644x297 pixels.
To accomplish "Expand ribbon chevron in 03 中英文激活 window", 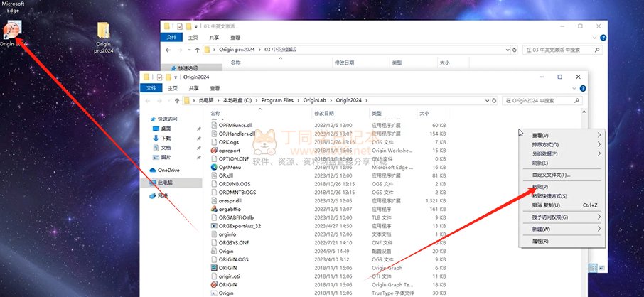I will (594, 38).
